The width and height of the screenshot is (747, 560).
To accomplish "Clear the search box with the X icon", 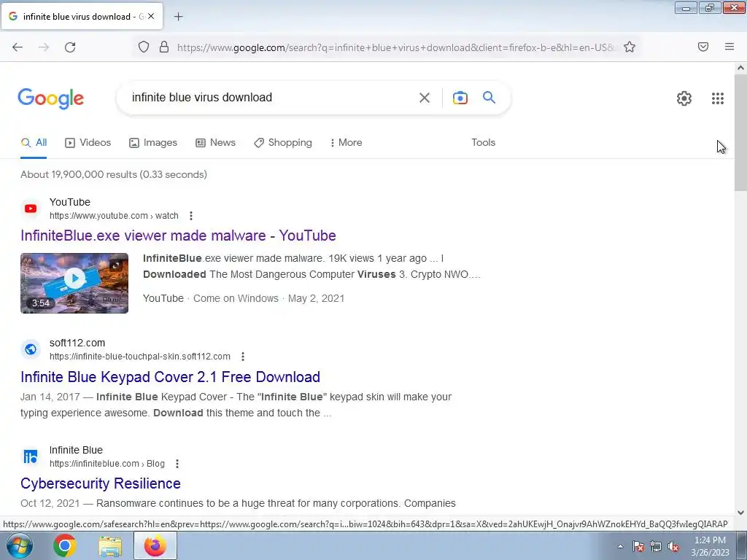I will click(425, 98).
